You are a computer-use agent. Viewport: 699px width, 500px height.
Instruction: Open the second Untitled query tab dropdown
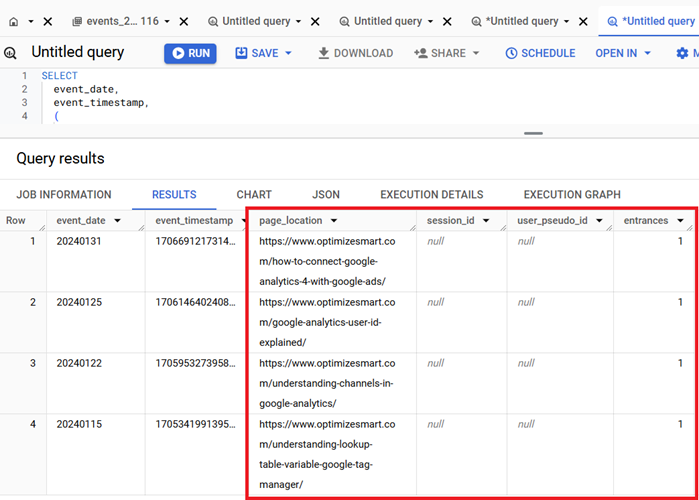coord(430,21)
